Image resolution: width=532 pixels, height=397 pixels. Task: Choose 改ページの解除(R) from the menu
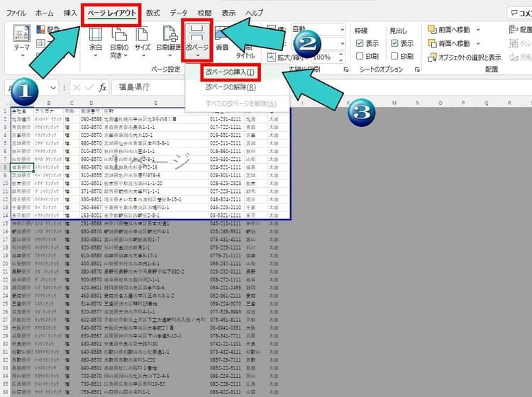(x=231, y=87)
